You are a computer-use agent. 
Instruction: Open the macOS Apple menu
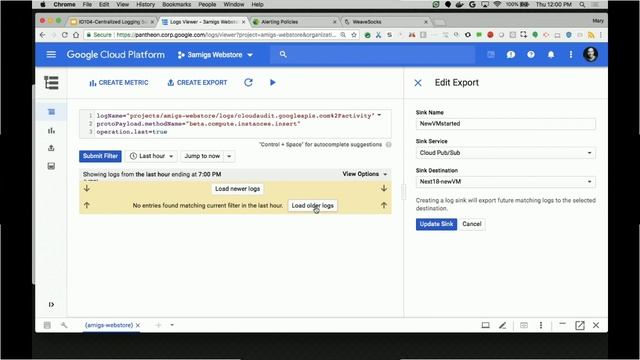(x=43, y=4)
